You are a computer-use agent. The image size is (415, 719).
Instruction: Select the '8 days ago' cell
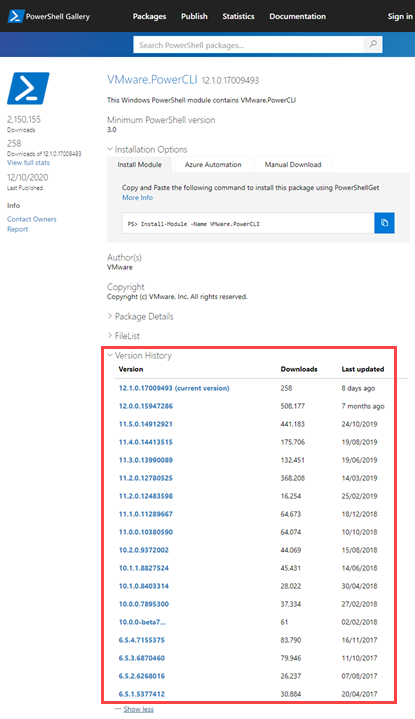[358, 388]
